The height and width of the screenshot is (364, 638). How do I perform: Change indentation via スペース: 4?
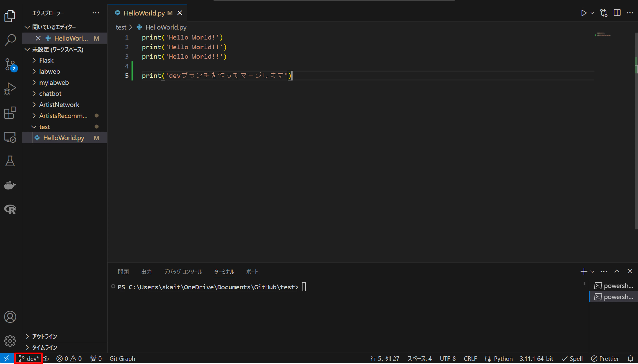pos(419,358)
